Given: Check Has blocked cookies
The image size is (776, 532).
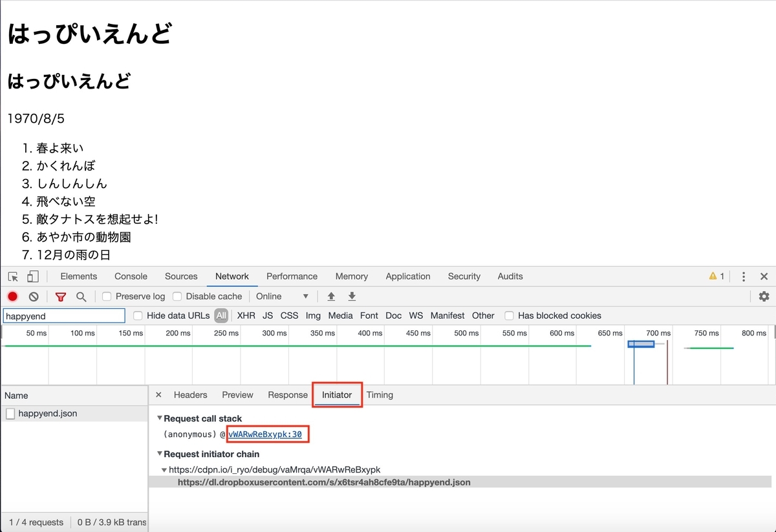Looking at the screenshot, I should point(509,316).
